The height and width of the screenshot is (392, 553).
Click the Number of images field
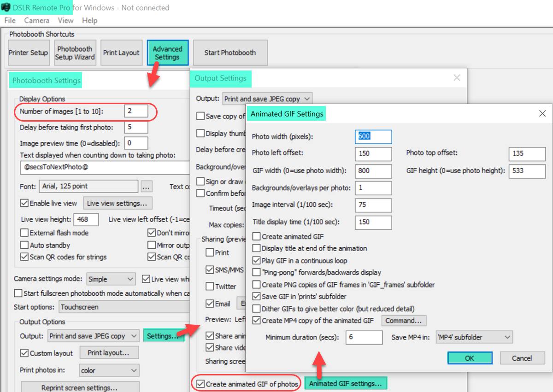pyautogui.click(x=136, y=111)
